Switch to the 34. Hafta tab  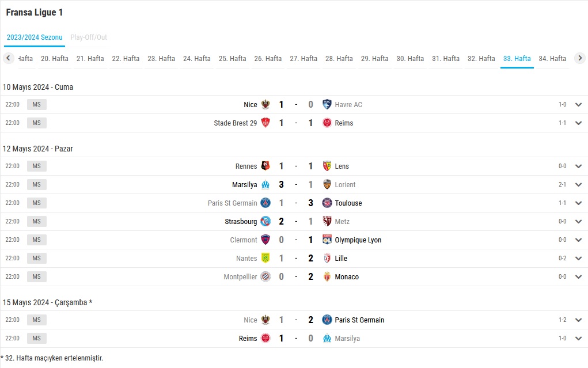[552, 59]
